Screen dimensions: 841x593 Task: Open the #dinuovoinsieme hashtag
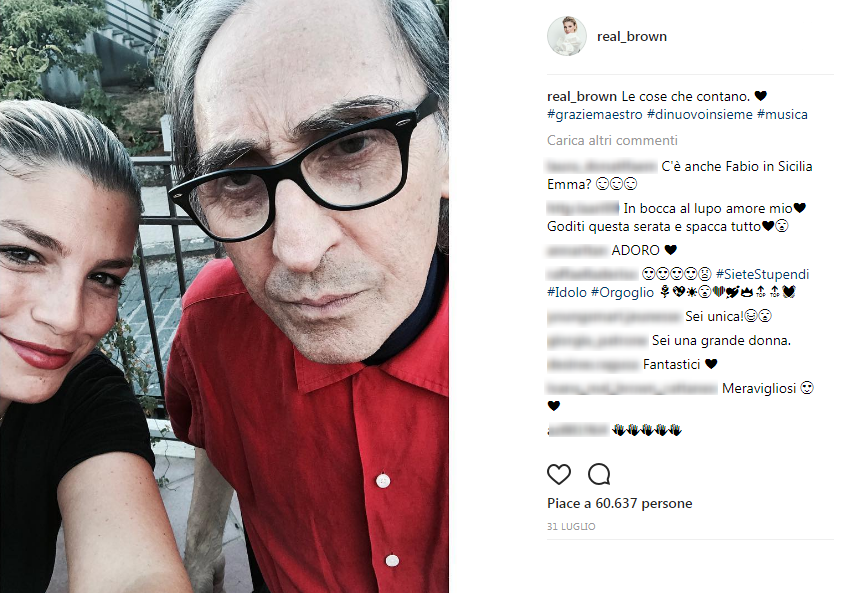[x=700, y=114]
